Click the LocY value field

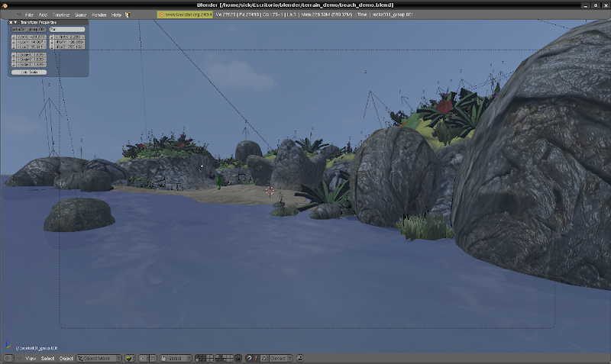(31, 42)
